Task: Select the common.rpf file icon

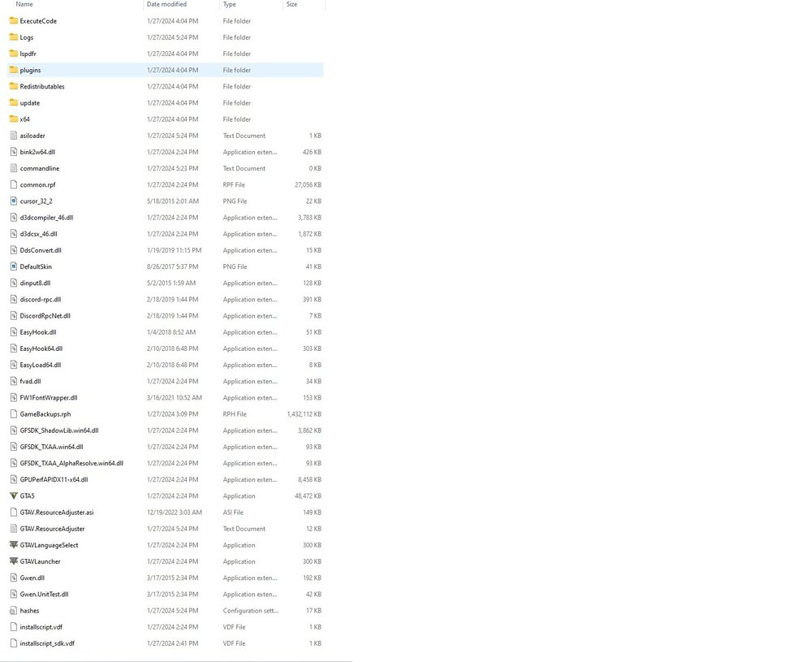Action: point(14,184)
